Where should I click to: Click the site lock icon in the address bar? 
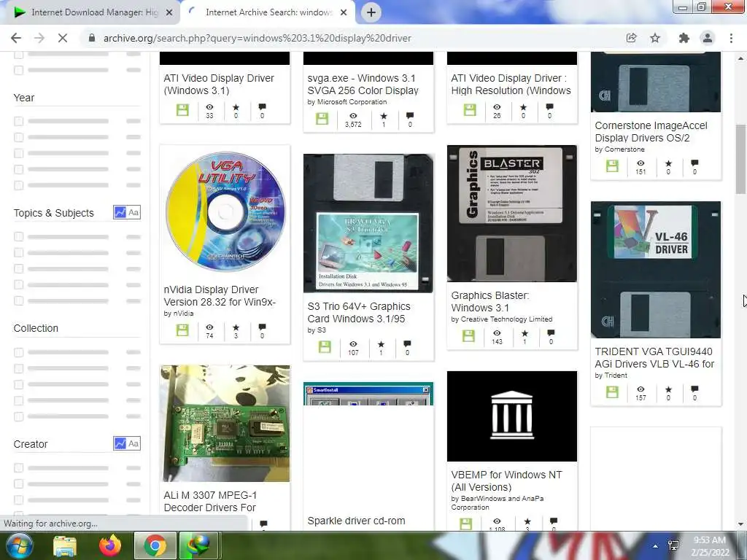[x=92, y=38]
